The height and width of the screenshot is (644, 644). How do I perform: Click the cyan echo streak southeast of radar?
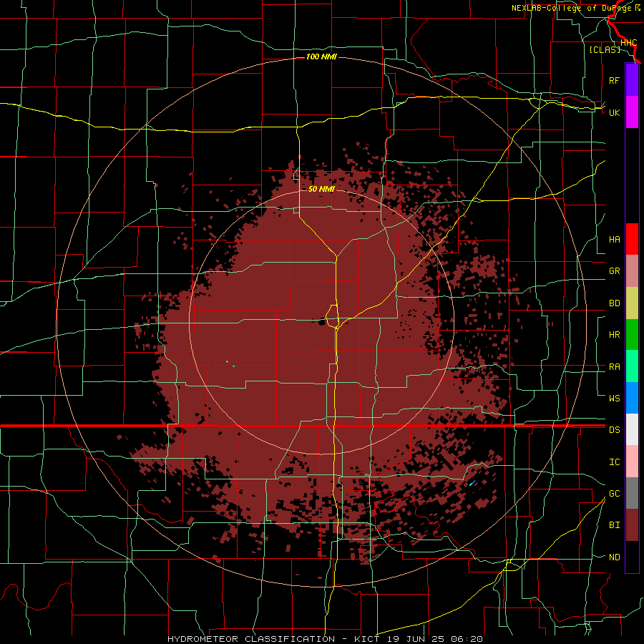[472, 483]
